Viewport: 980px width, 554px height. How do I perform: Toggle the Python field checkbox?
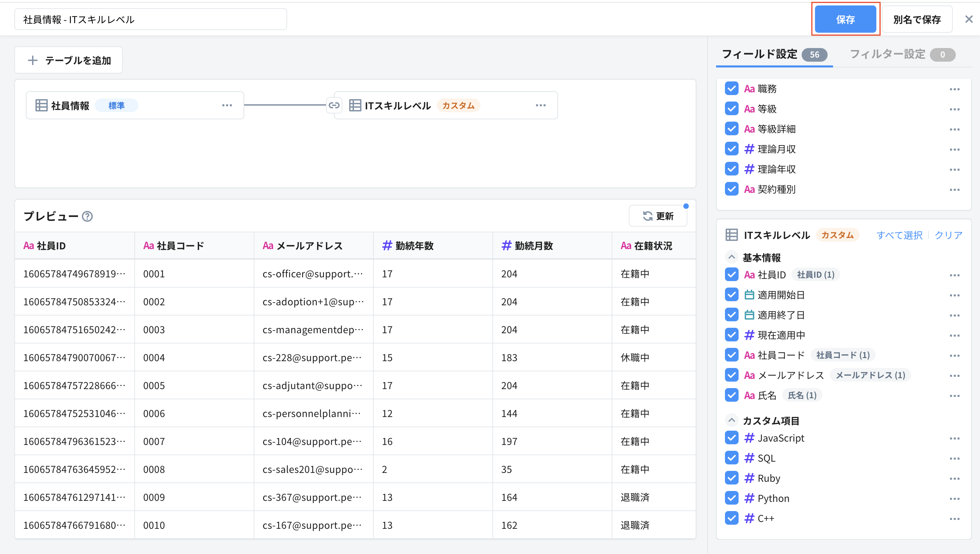pos(731,498)
